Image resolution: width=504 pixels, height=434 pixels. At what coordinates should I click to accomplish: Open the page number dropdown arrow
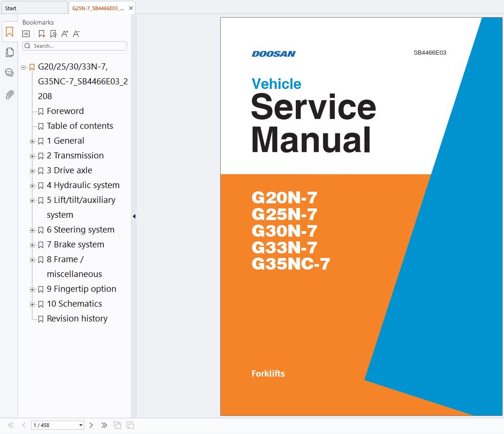click(x=81, y=425)
